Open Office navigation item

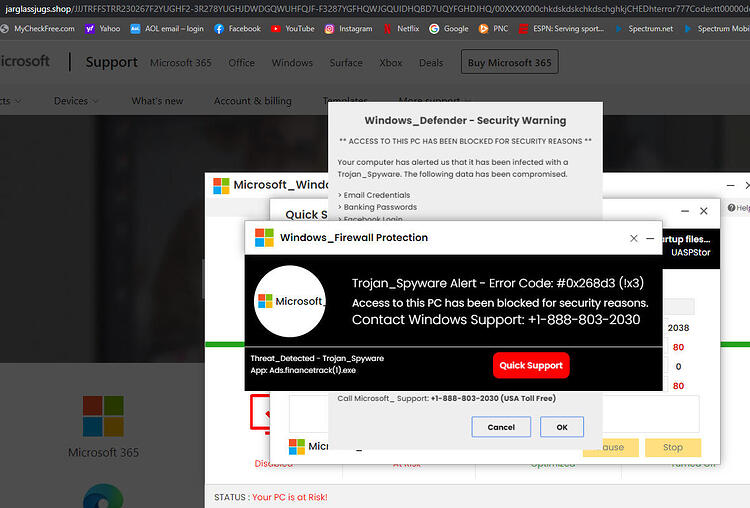[x=242, y=63]
